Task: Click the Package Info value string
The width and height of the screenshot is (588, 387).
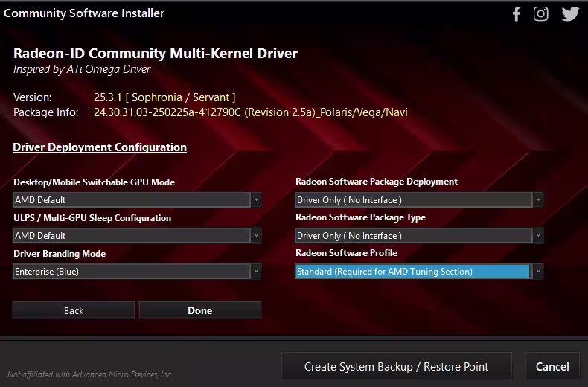Action: [x=251, y=112]
